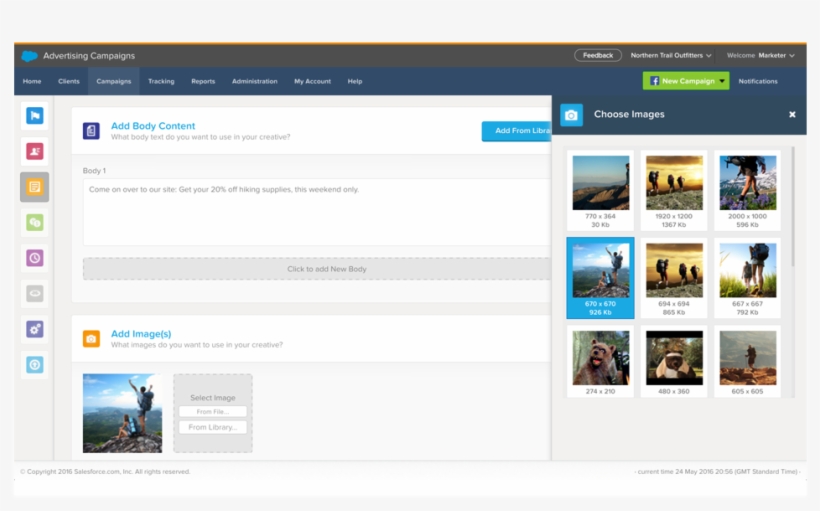The image size is (820, 511).
Task: Click the Salesforce copyright footer text
Action: tap(105, 471)
